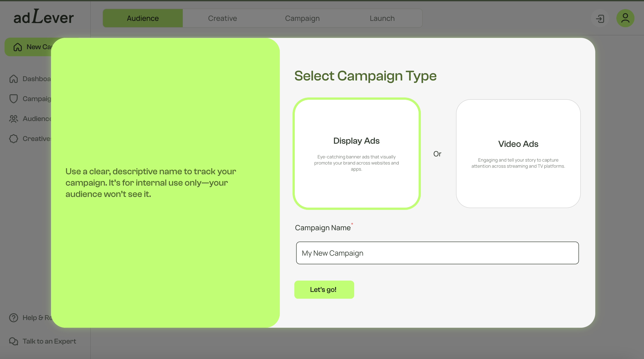Click the sign-out arrow icon top right

coord(600,19)
